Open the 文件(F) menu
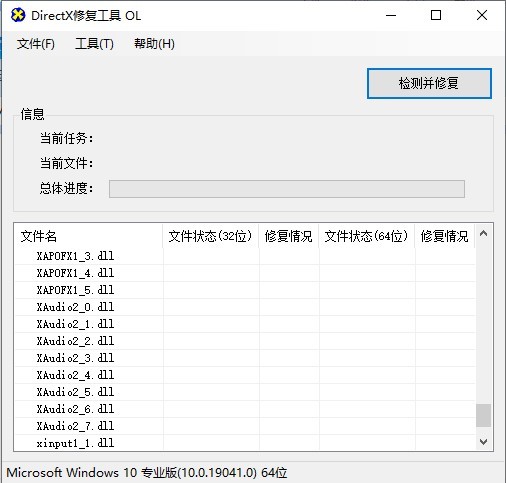The image size is (506, 483). click(36, 44)
